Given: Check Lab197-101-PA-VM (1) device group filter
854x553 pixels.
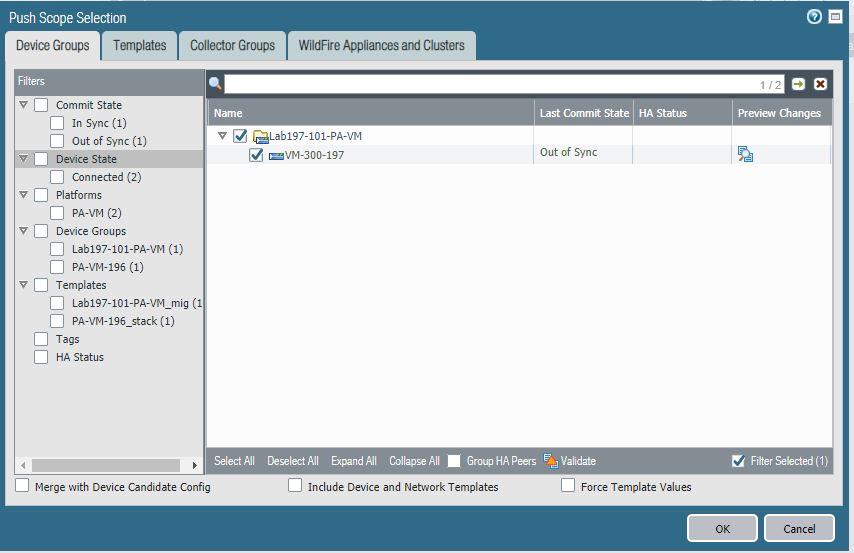Looking at the screenshot, I should [x=57, y=248].
